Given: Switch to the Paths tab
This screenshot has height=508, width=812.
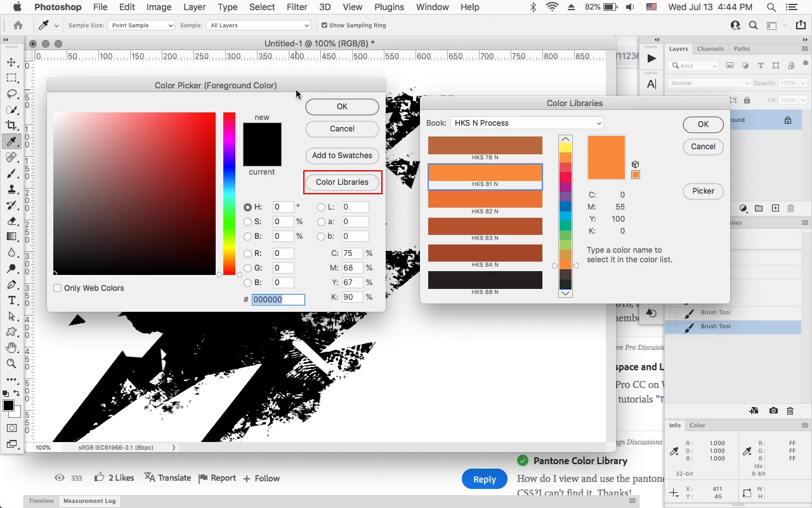Looking at the screenshot, I should tap(742, 49).
